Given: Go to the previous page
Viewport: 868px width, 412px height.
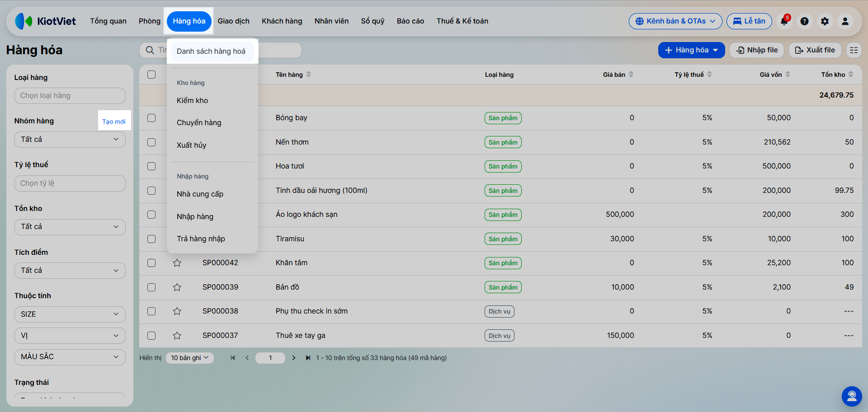Looking at the screenshot, I should [x=247, y=358].
